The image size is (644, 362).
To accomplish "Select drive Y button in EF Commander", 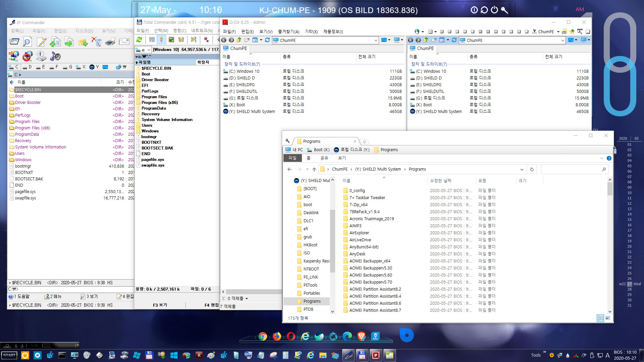I will (x=94, y=67).
